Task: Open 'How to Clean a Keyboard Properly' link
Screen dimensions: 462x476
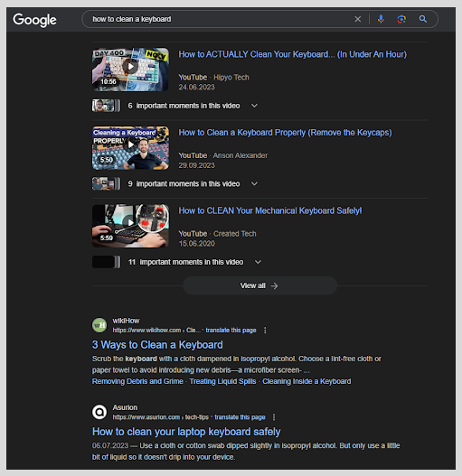Action: pyautogui.click(x=285, y=133)
